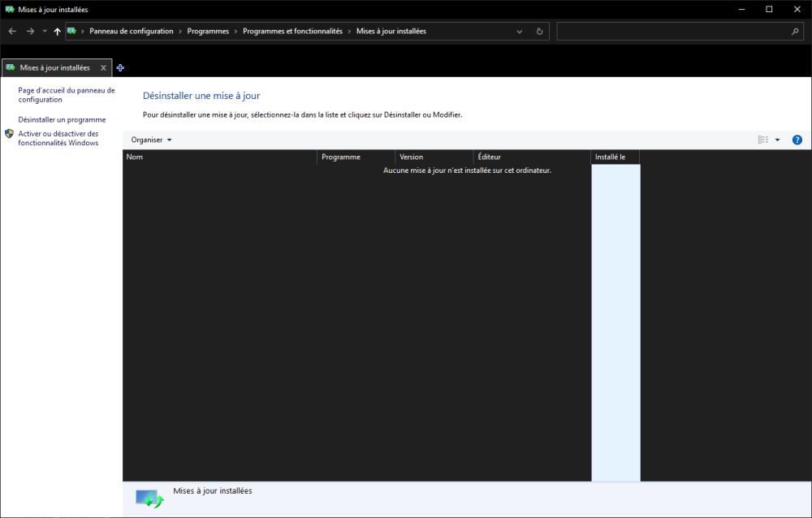Sort by the Nom column header

[x=219, y=157]
